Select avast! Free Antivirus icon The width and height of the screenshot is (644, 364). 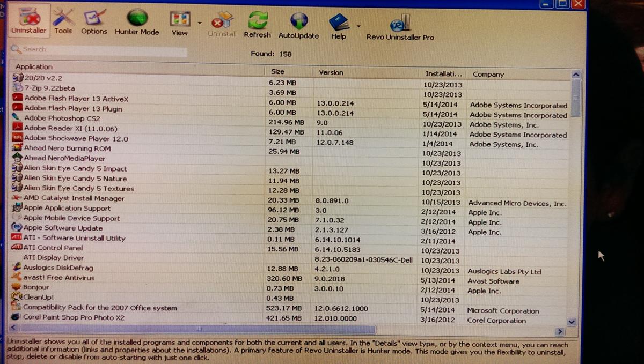click(16, 278)
